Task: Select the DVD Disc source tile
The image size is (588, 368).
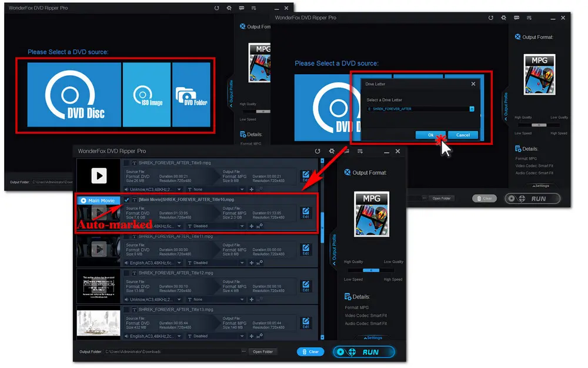Action: pyautogui.click(x=74, y=94)
